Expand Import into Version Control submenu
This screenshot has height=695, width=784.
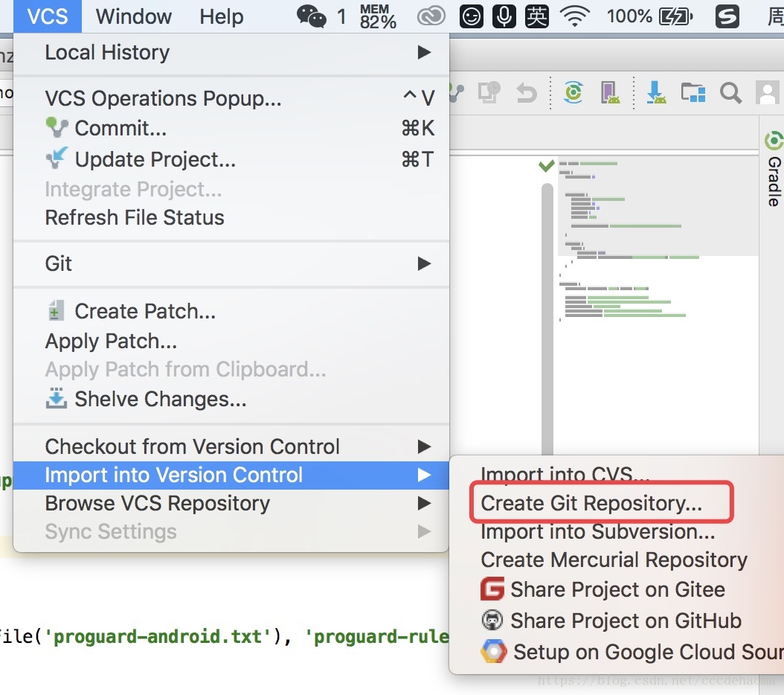point(231,475)
